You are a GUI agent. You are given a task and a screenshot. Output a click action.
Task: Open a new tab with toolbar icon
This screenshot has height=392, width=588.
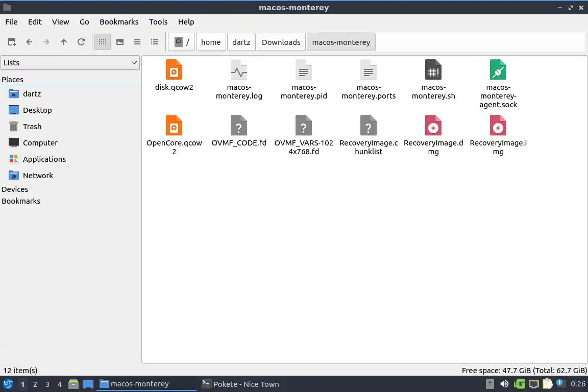(12, 42)
